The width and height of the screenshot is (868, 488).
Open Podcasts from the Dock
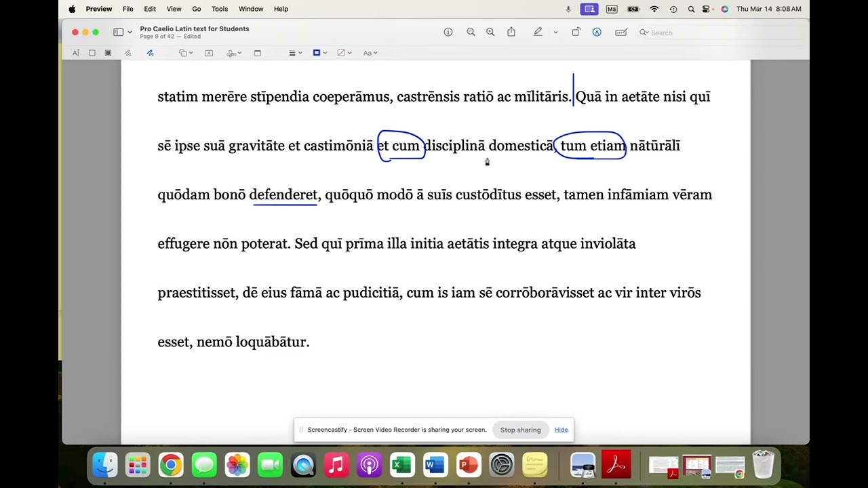pos(370,465)
